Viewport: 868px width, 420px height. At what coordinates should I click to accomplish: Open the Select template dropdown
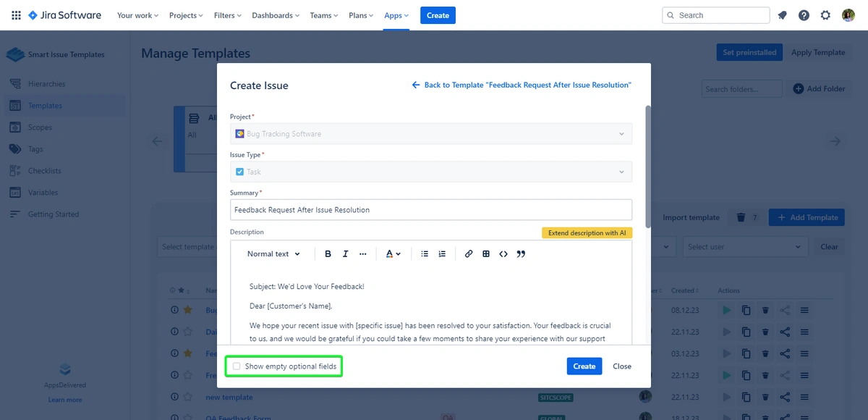click(187, 247)
